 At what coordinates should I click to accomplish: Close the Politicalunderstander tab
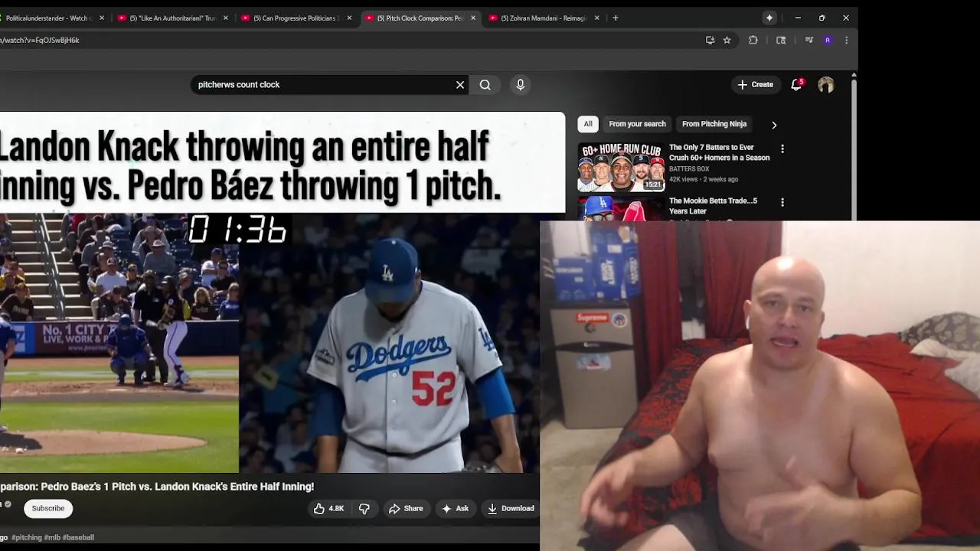(102, 18)
